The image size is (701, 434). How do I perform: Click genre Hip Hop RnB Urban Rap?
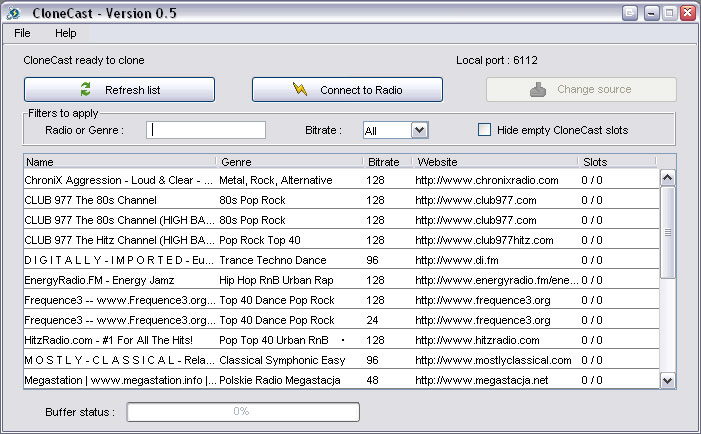tap(276, 280)
